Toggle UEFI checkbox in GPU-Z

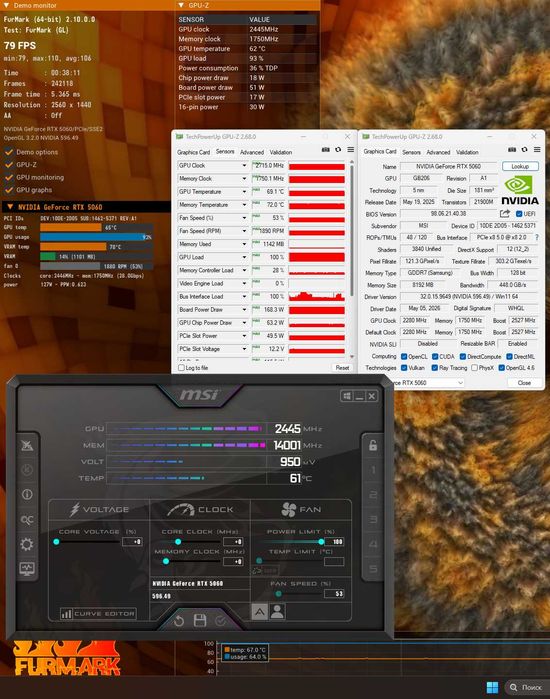tap(519, 214)
